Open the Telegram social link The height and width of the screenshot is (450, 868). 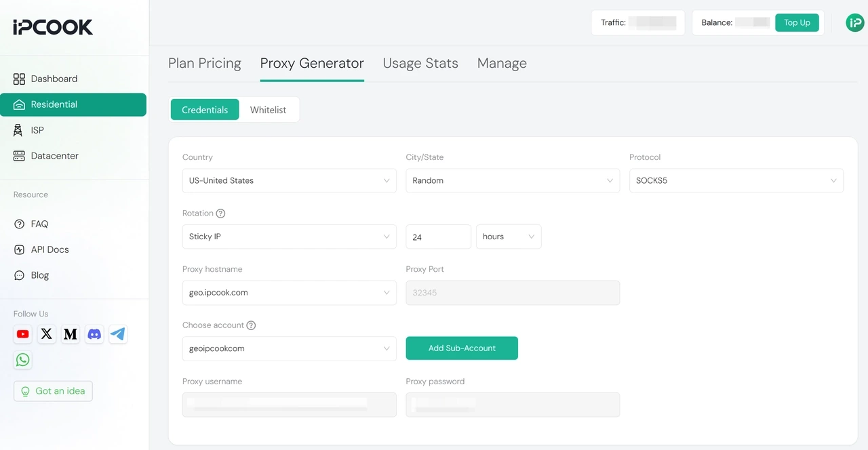tap(118, 334)
